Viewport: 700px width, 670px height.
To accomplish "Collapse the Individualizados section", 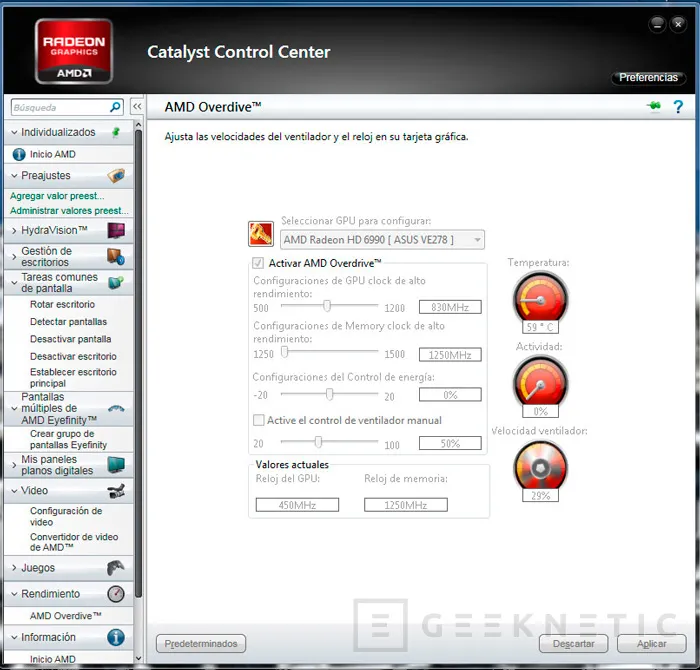I will coord(14,133).
